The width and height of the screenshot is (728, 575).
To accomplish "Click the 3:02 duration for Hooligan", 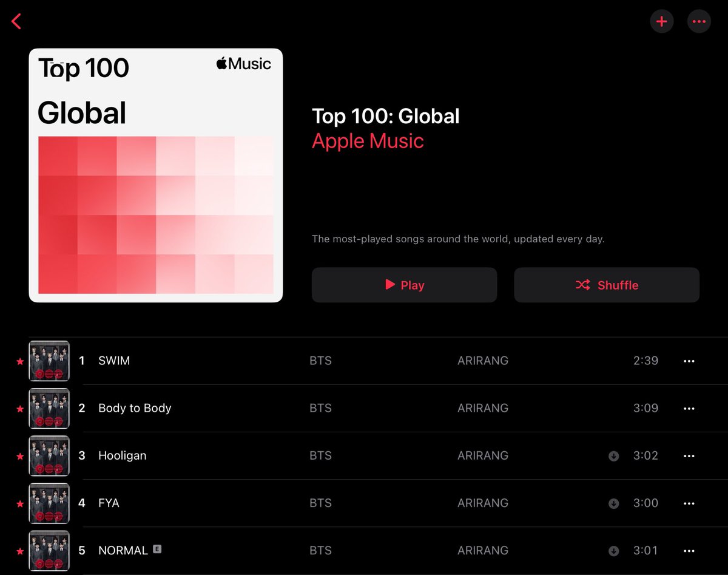I will pyautogui.click(x=645, y=455).
